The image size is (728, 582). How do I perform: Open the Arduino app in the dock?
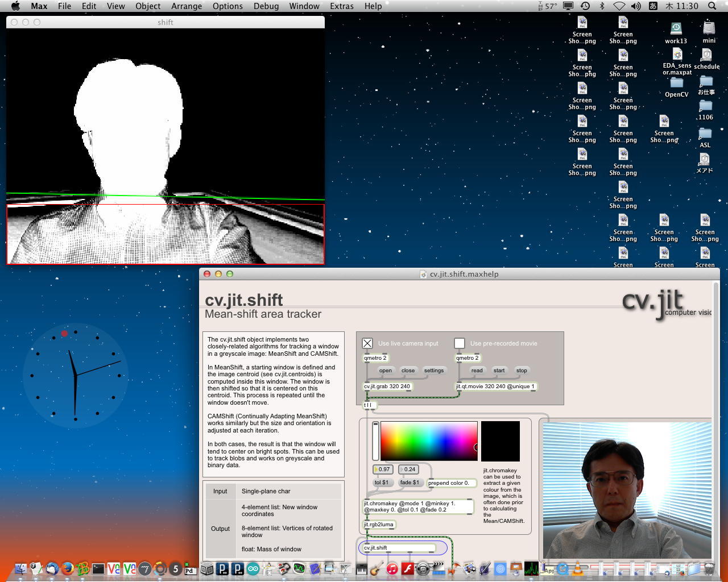tap(253, 568)
